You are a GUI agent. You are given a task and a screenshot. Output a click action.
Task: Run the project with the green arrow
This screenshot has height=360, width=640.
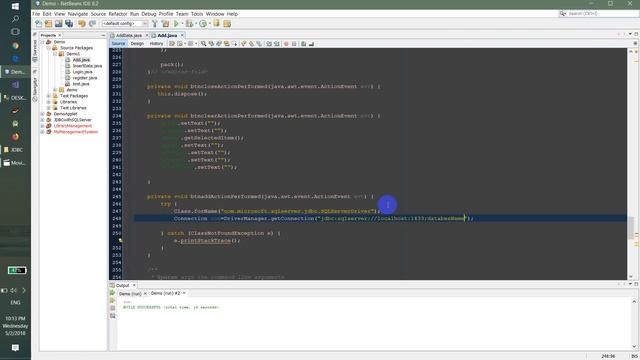point(176,24)
